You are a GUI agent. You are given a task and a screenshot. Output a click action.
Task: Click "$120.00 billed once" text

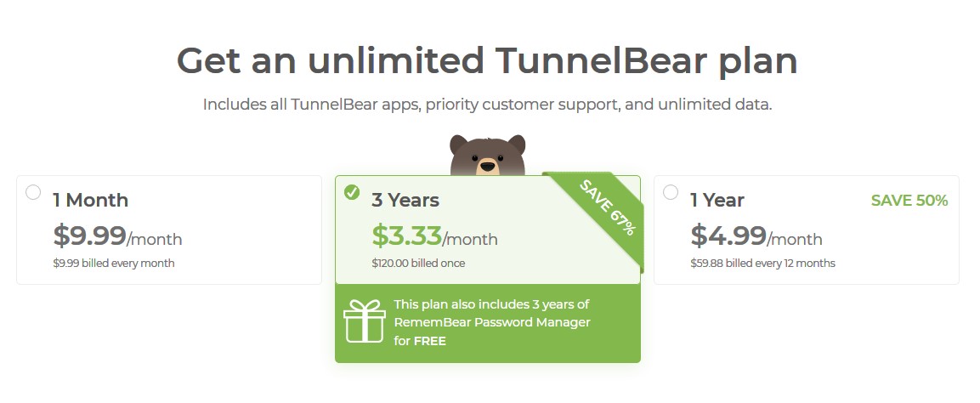coord(418,263)
